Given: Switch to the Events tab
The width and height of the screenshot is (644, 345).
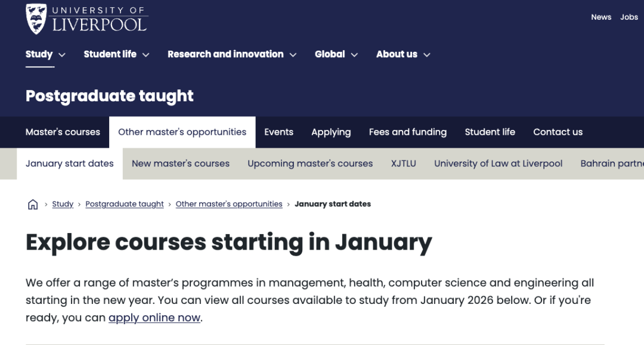Looking at the screenshot, I should click(278, 132).
